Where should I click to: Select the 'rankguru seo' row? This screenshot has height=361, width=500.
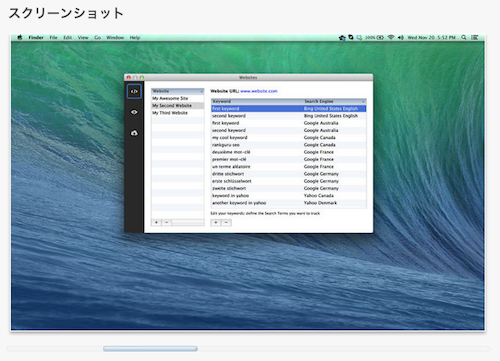[x=289, y=145]
